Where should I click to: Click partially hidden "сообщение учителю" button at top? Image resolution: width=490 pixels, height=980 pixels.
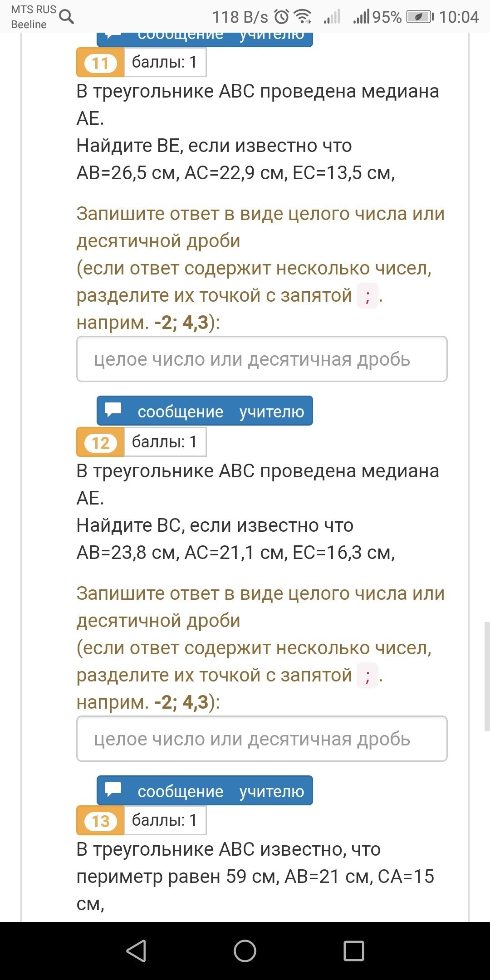tap(205, 38)
